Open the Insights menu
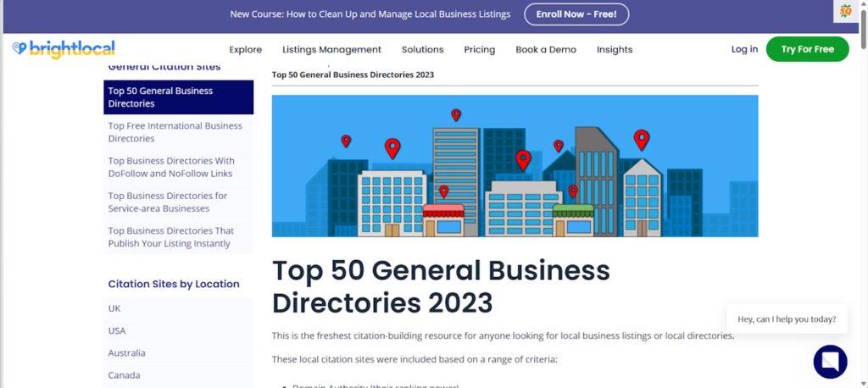This screenshot has height=388, width=868. pyautogui.click(x=615, y=49)
